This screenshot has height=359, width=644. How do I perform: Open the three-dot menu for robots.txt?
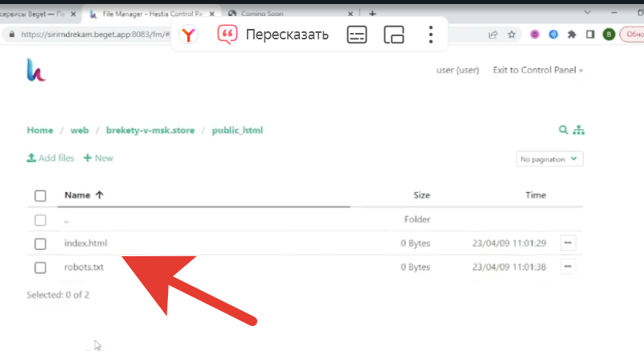(568, 266)
